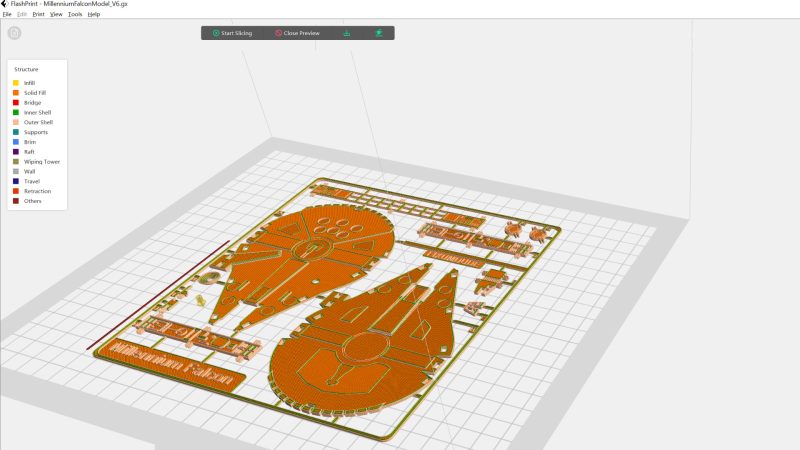
Task: Click the dark blue Travel color swatch
Action: click(16, 181)
